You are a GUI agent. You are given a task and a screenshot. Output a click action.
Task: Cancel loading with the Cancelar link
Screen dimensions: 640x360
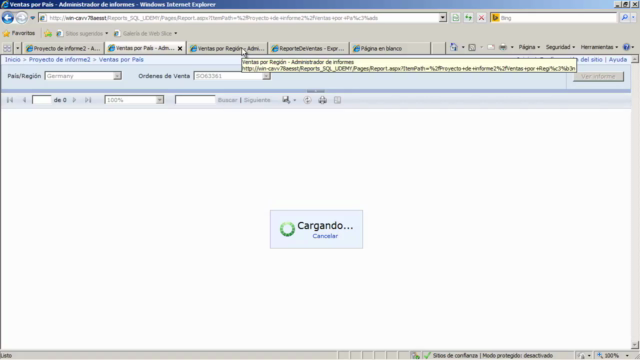point(325,236)
